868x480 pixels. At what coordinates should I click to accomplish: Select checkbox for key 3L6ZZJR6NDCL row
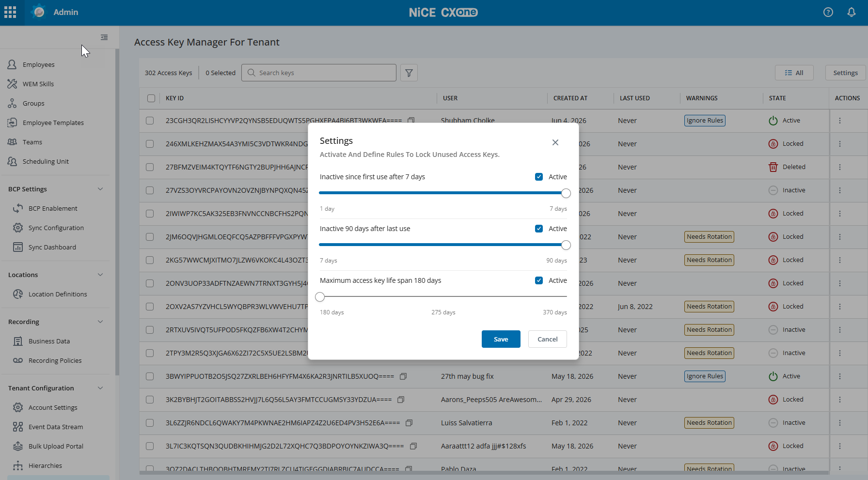click(x=150, y=423)
